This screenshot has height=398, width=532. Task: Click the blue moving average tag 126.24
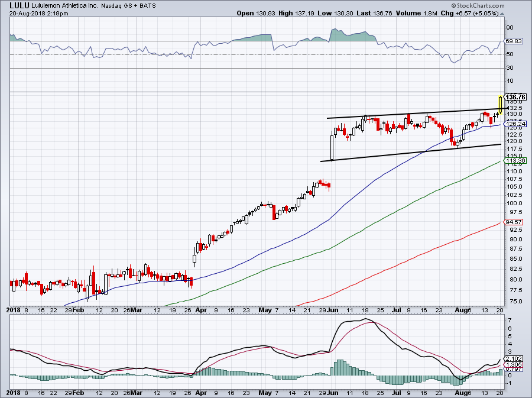(515, 124)
